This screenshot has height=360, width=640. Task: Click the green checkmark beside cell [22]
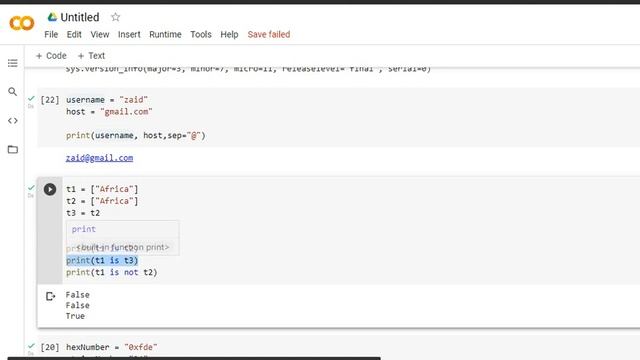31,98
